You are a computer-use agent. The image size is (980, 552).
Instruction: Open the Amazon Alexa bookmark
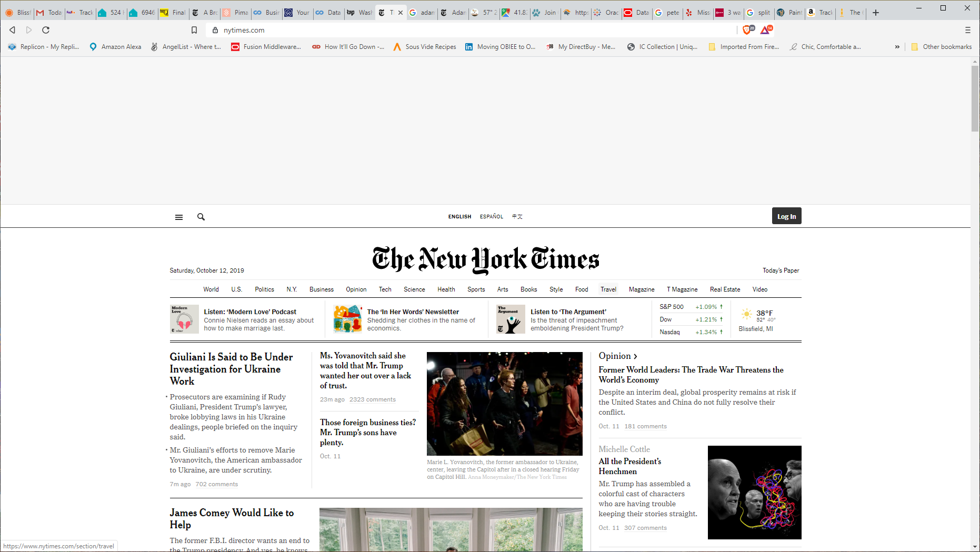click(115, 47)
